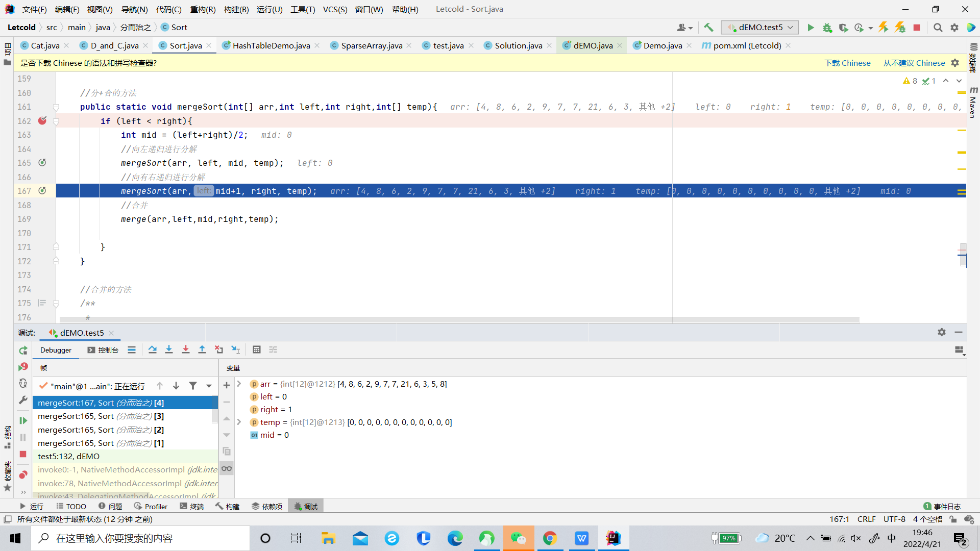Open the debug layout settings dropdown
Screen dimensions: 980x551
tap(959, 350)
